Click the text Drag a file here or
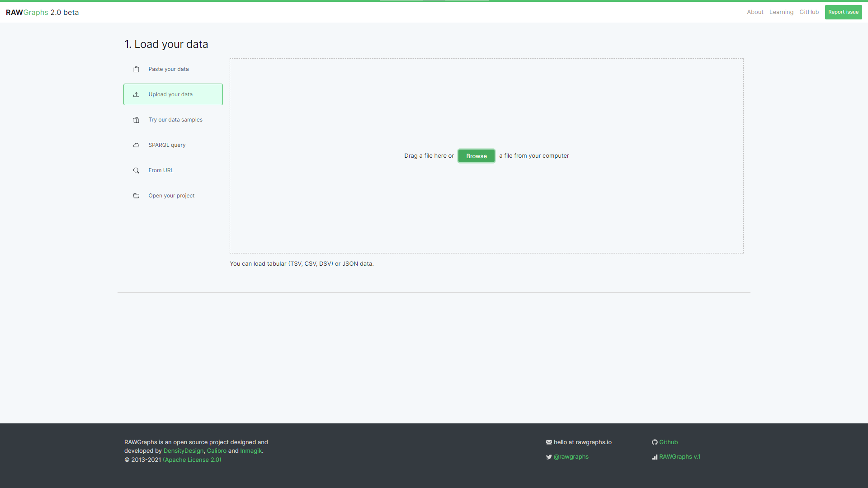868x488 pixels. point(429,156)
